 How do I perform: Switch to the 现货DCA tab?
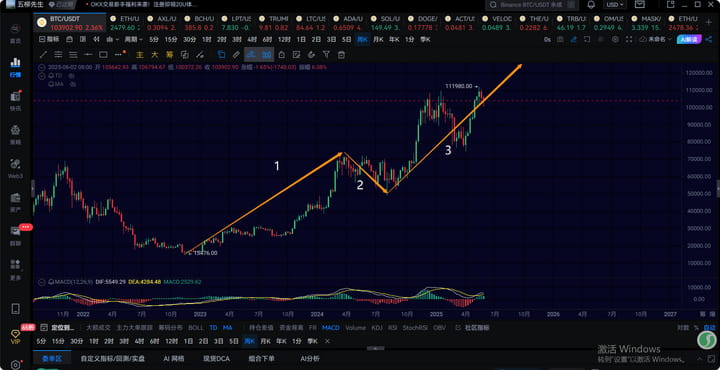(216, 359)
